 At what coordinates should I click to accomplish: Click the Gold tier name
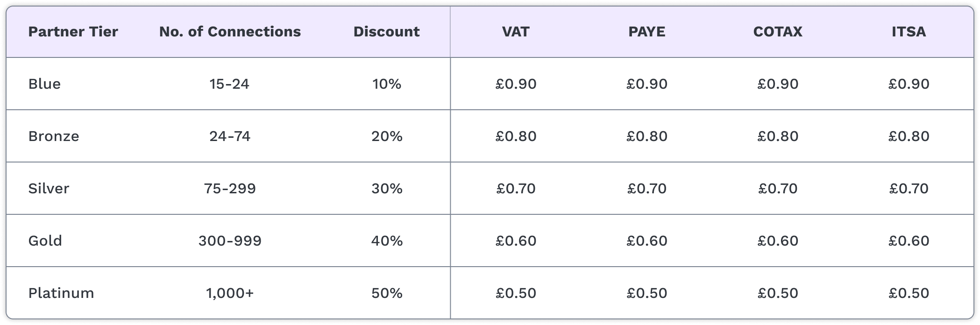(x=45, y=241)
